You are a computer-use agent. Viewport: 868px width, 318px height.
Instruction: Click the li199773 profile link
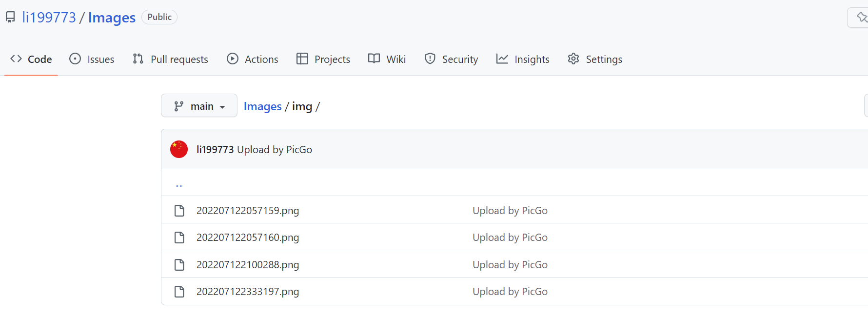(49, 17)
